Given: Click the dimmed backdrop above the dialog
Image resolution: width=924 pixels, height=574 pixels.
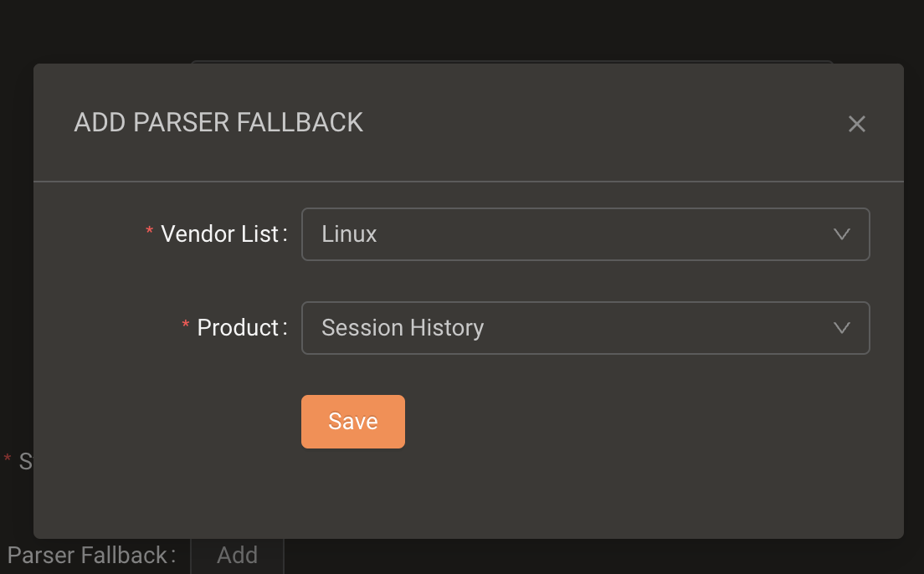Looking at the screenshot, I should pos(462,29).
